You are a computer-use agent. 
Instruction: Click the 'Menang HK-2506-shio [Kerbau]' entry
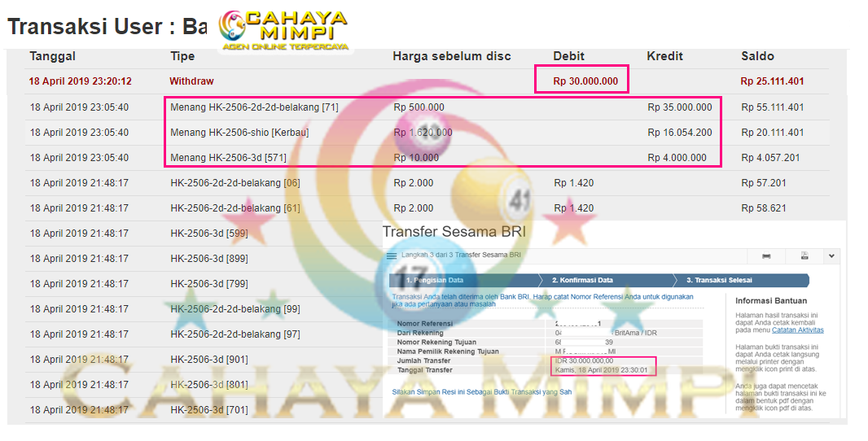tap(239, 133)
